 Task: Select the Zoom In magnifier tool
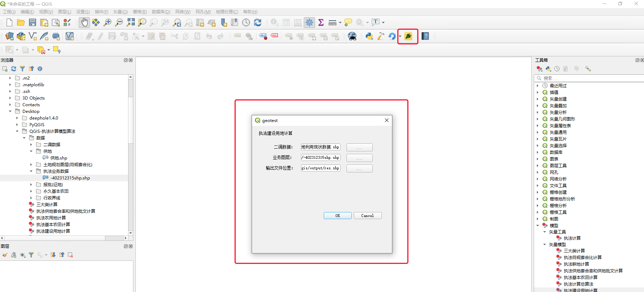(107, 22)
